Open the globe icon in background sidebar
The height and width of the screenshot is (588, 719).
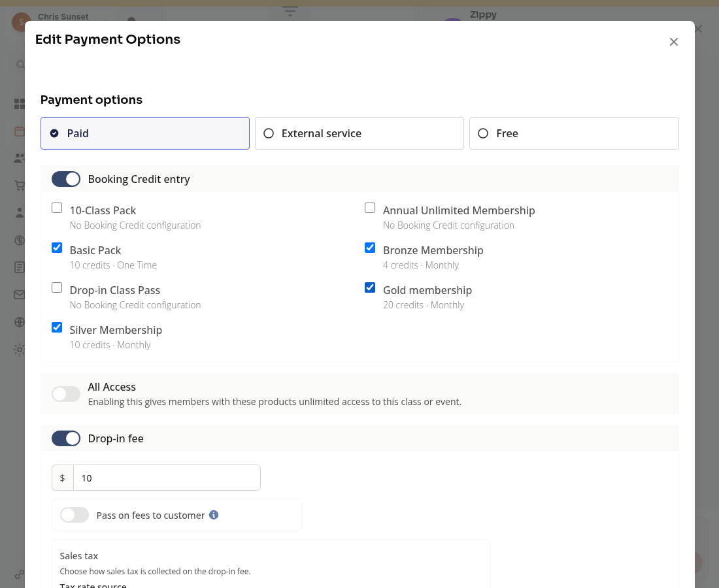pyautogui.click(x=19, y=322)
